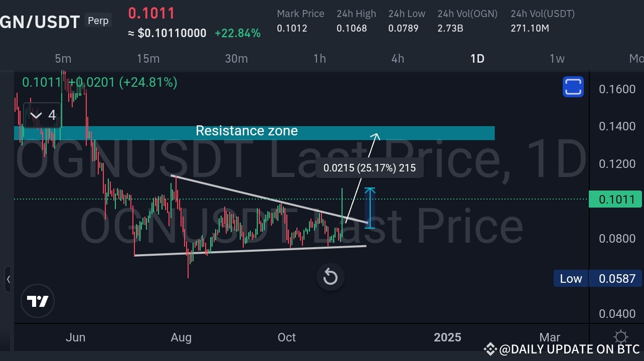The image size is (644, 361).
Task: Click 2025 on the date axis
Action: (447, 337)
